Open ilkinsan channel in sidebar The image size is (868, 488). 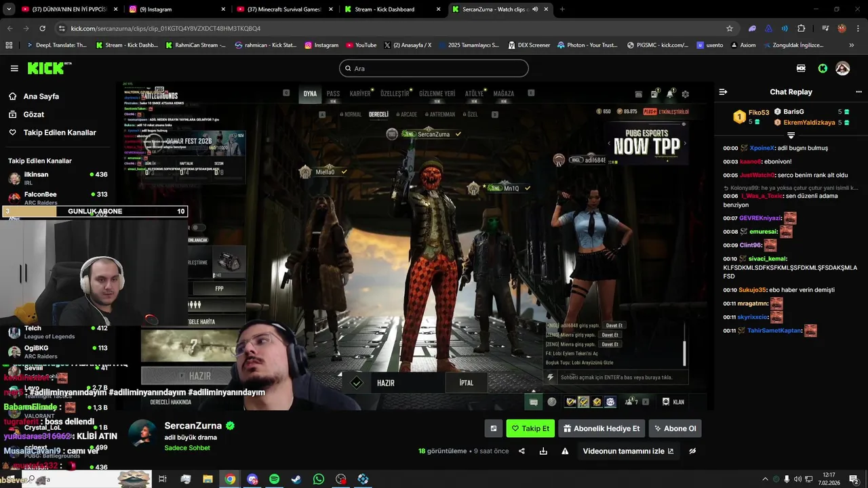pyautogui.click(x=58, y=178)
